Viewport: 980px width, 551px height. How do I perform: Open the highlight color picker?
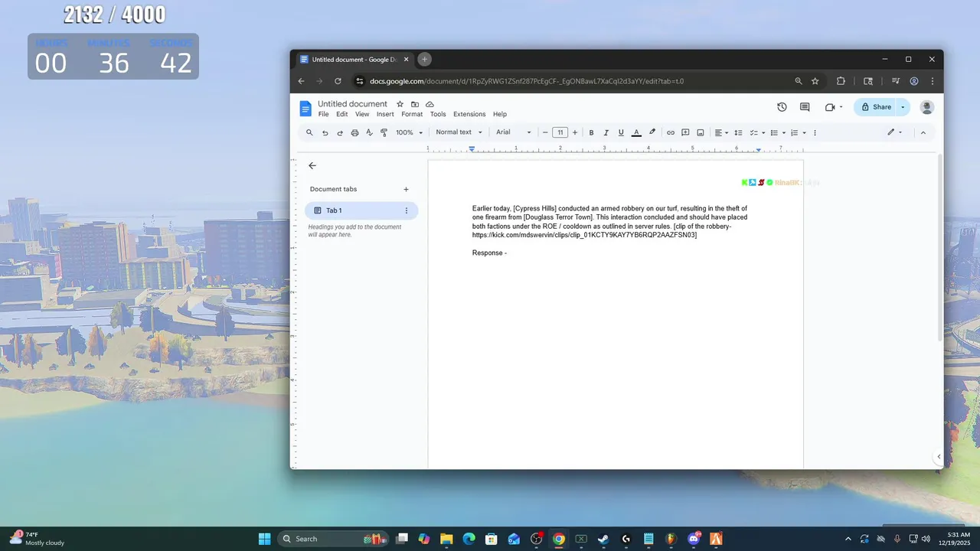(652, 132)
